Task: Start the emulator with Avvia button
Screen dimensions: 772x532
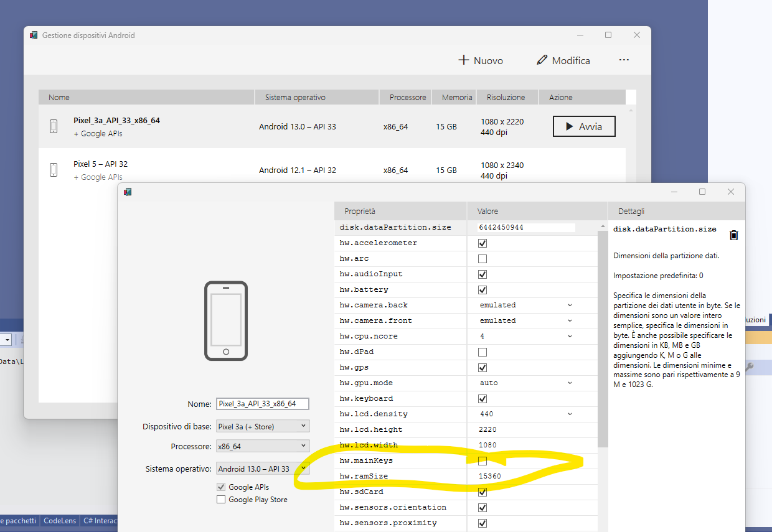Action: tap(584, 126)
